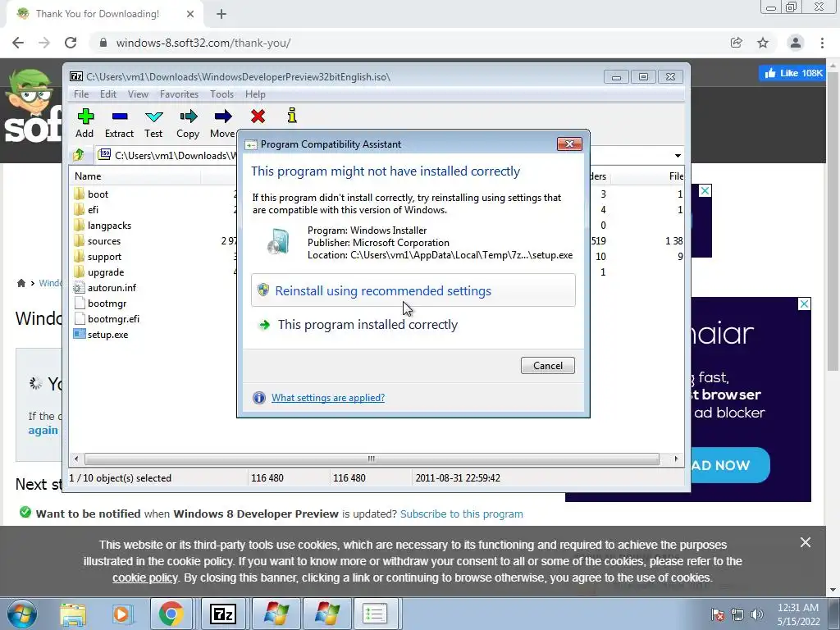Click the Add toolbar icon in 7-Zip
This screenshot has height=630, width=840.
click(x=84, y=123)
